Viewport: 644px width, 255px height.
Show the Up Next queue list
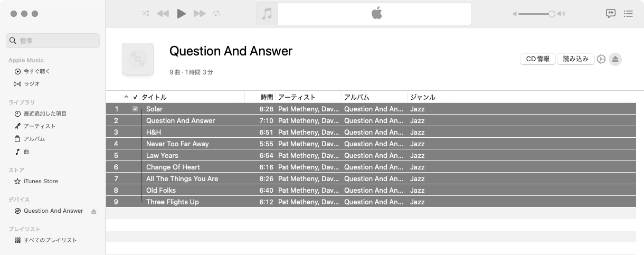(628, 14)
